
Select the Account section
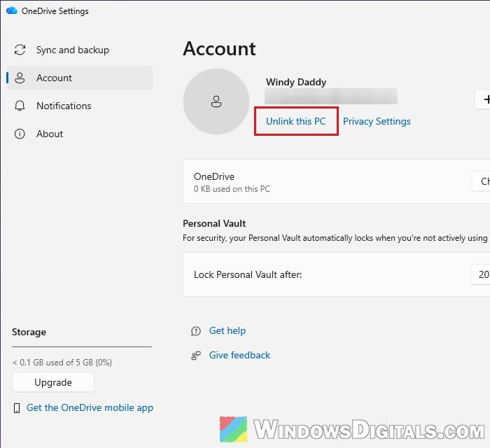(79, 78)
